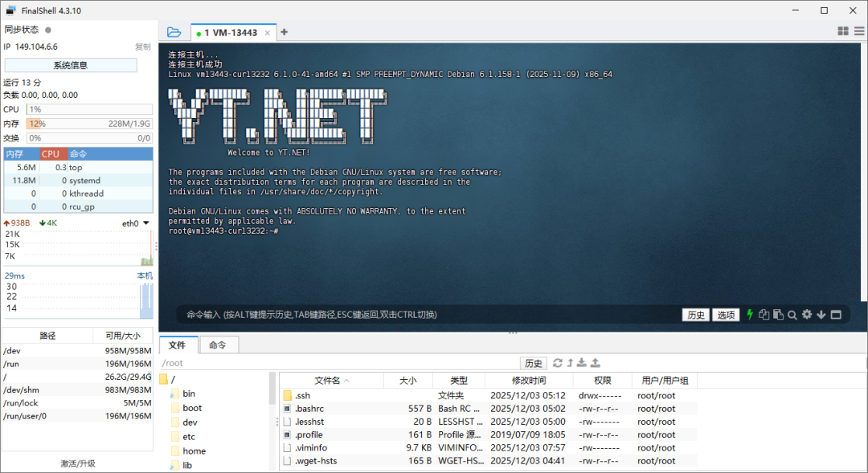Click the 本机 latency link
Image resolution: width=868 pixels, height=473 pixels.
[x=145, y=275]
